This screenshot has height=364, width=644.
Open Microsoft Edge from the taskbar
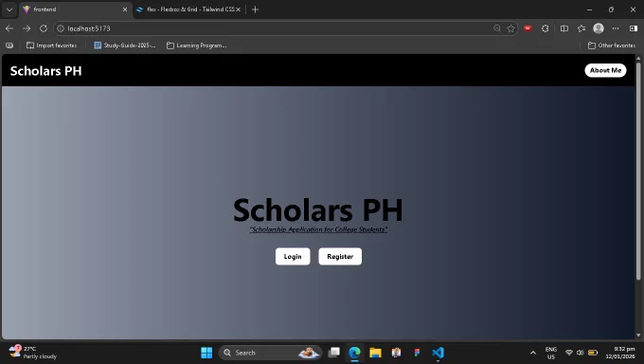pos(354,353)
